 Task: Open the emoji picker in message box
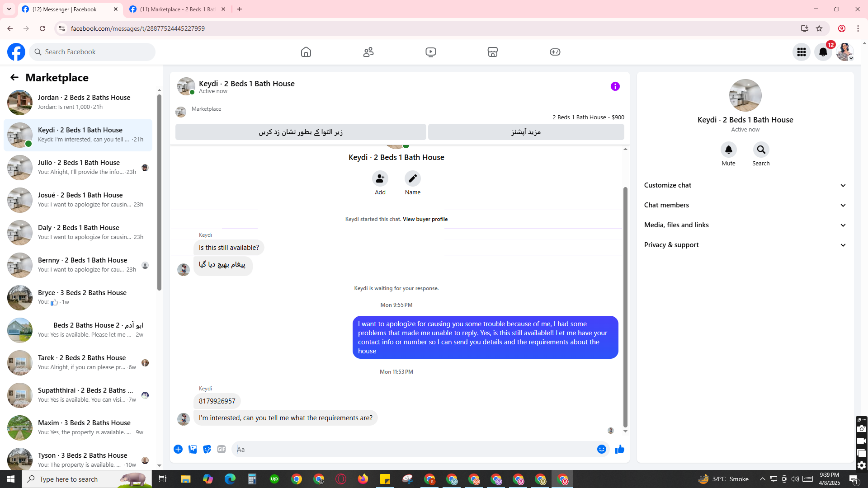coord(601,449)
